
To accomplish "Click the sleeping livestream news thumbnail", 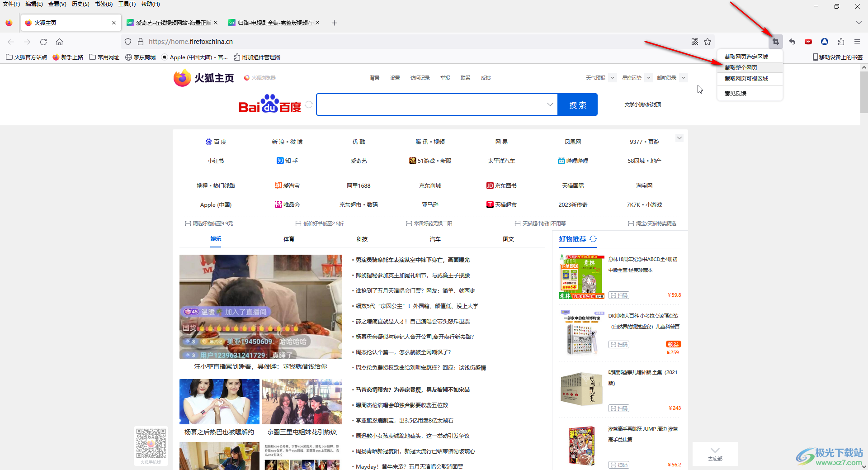I will tap(261, 307).
